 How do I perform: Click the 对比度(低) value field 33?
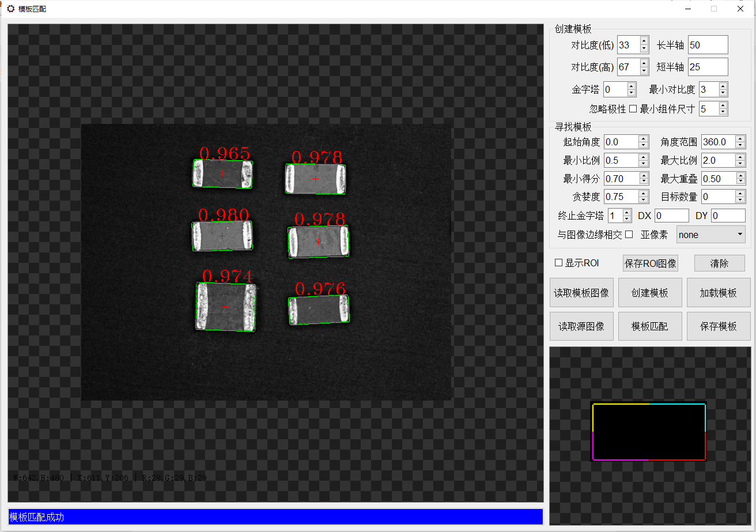tap(628, 45)
